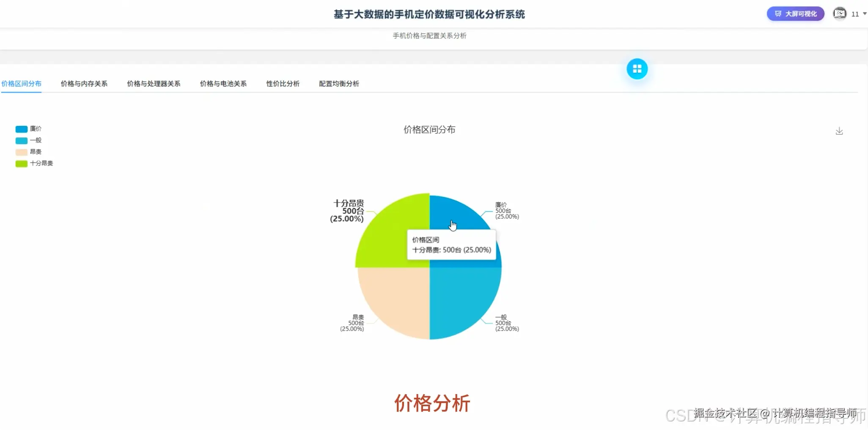Click the user avatar icon

tap(840, 13)
